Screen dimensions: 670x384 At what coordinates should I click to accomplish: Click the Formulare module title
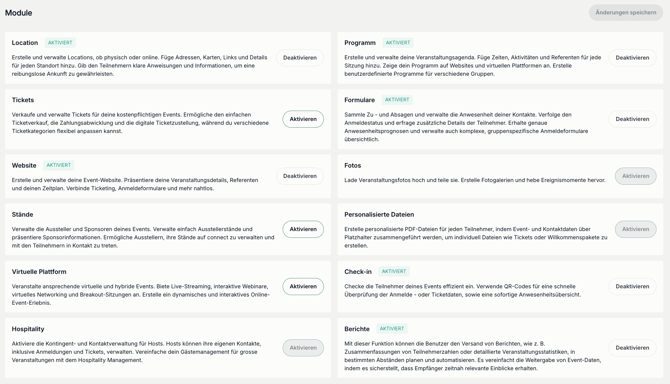click(x=359, y=100)
